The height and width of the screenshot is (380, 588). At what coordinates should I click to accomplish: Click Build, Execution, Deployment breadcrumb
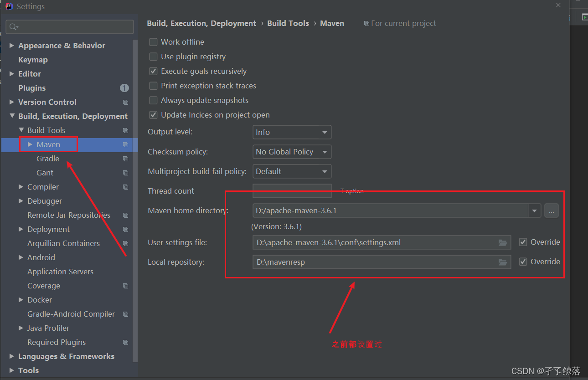tap(201, 23)
